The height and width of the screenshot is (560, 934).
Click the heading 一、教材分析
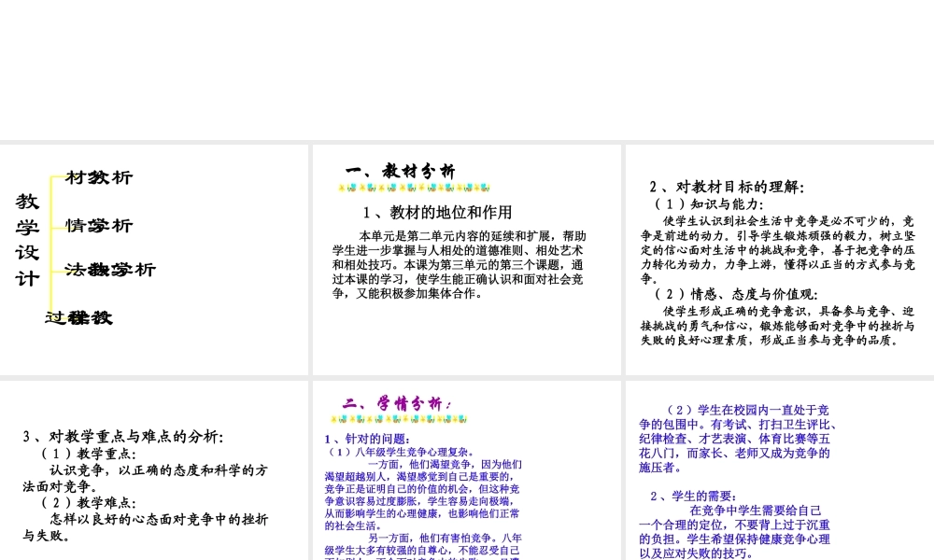point(401,172)
